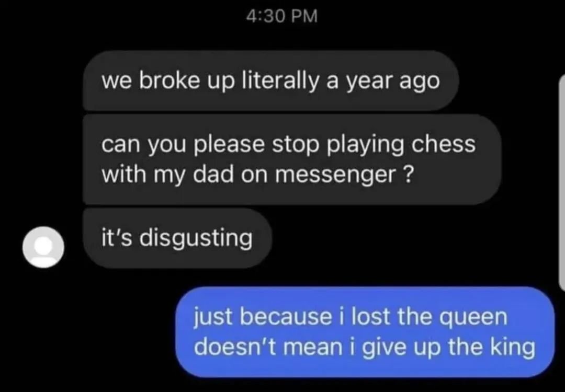Image resolution: width=565 pixels, height=392 pixels.
Task: Click the word "because" in the blue reply
Action: [x=285, y=317]
